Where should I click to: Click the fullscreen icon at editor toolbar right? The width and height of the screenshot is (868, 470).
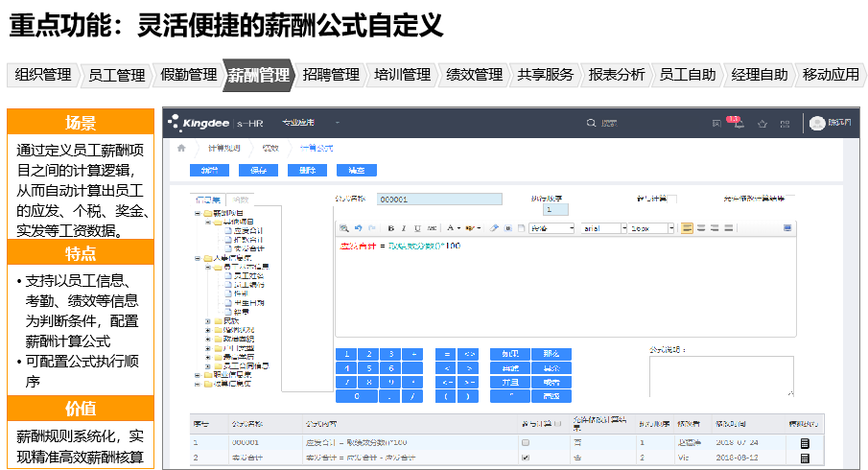pyautogui.click(x=787, y=228)
